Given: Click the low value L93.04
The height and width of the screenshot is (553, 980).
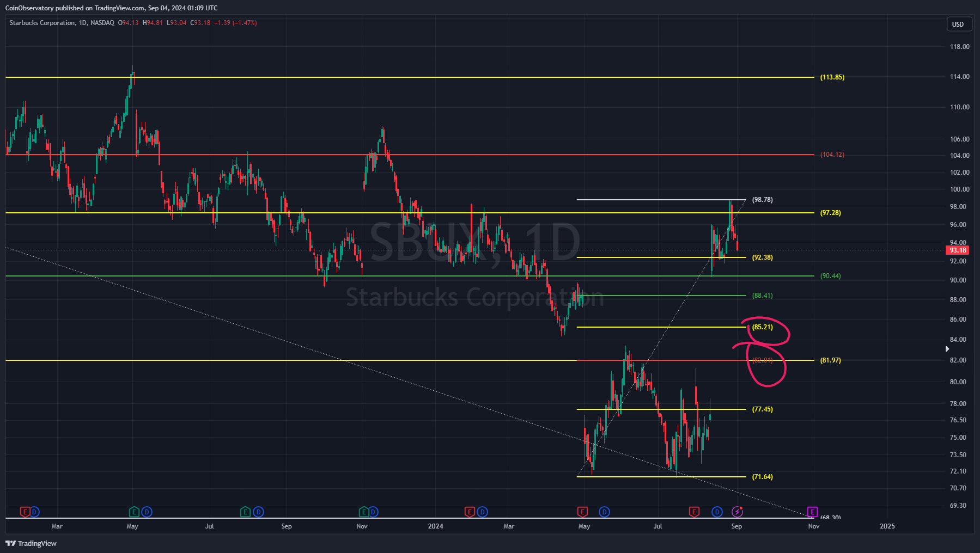Looking at the screenshot, I should [176, 23].
